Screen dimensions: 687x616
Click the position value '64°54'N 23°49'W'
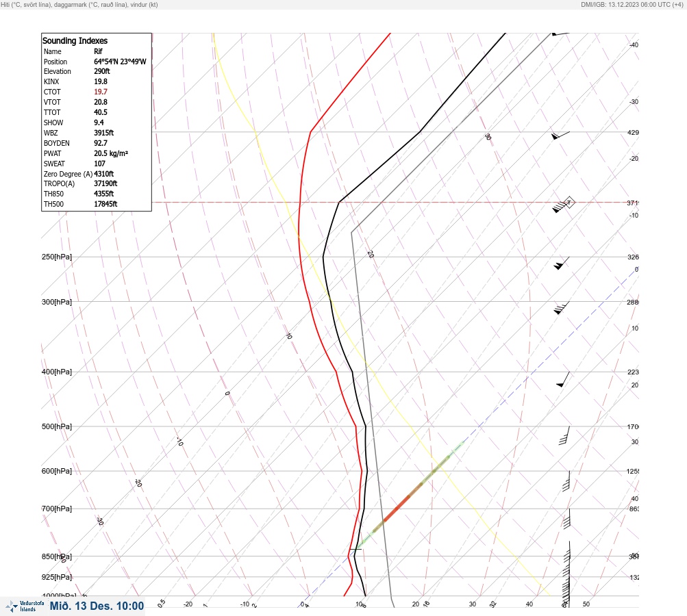click(x=120, y=62)
